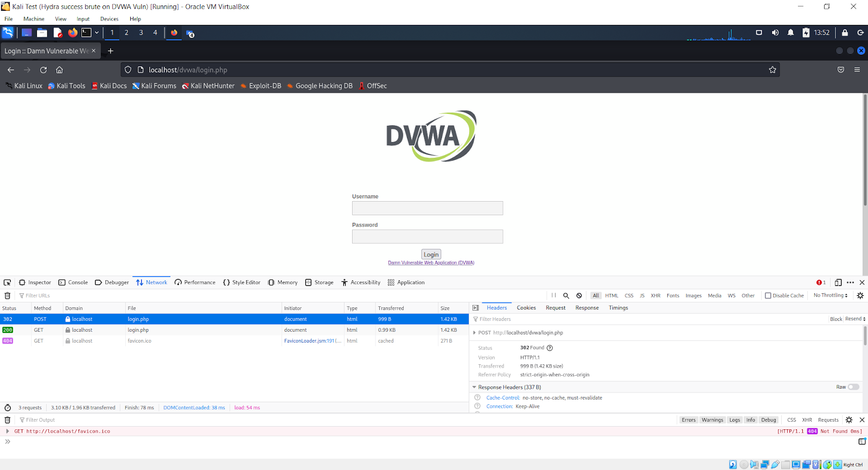Launch terminal from Kali panel
Viewport: 868px width, 470px height.
86,33
